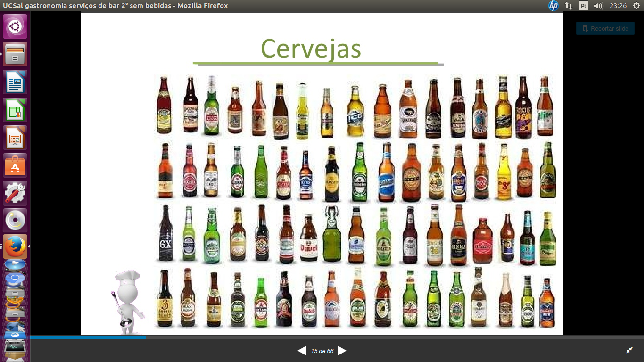Launch LibreOffice Calc spreadsheet
Screen dimensions: 644x362
pos(15,110)
